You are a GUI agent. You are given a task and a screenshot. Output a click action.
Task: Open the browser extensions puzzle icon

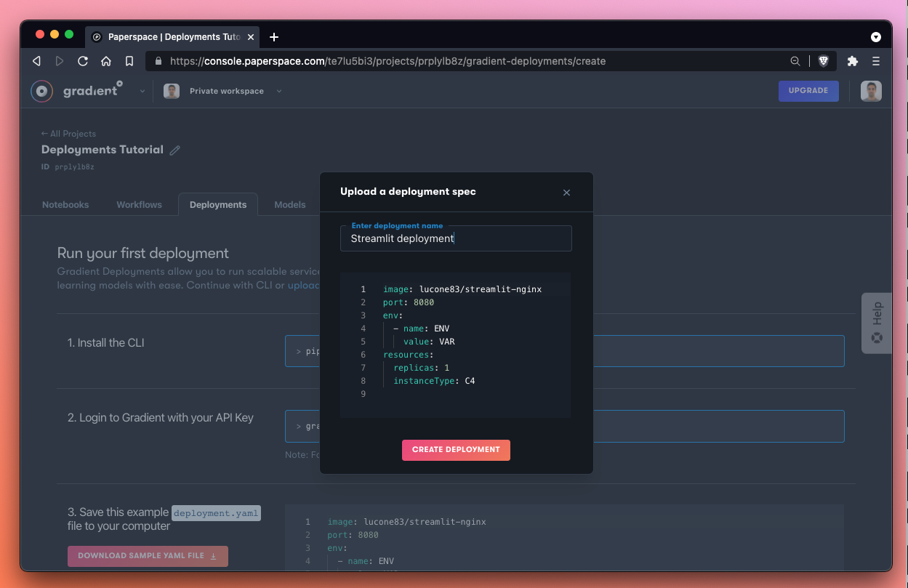tap(853, 61)
